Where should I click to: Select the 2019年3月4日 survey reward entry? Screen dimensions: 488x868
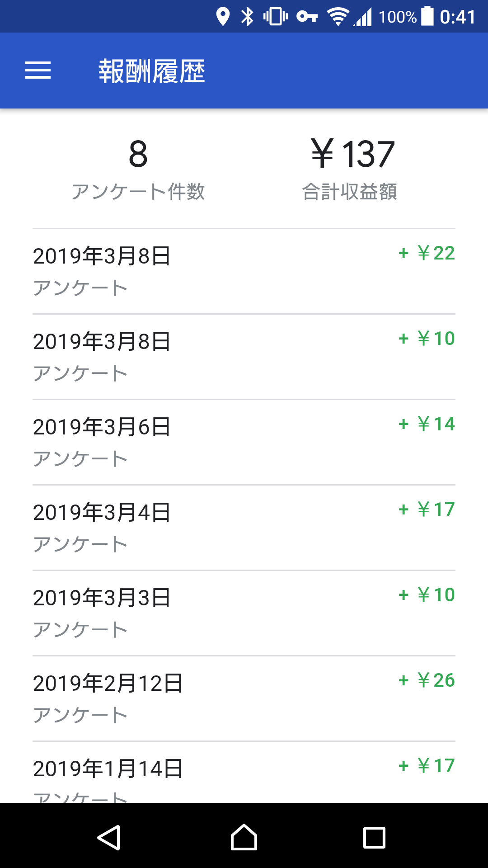point(244,528)
